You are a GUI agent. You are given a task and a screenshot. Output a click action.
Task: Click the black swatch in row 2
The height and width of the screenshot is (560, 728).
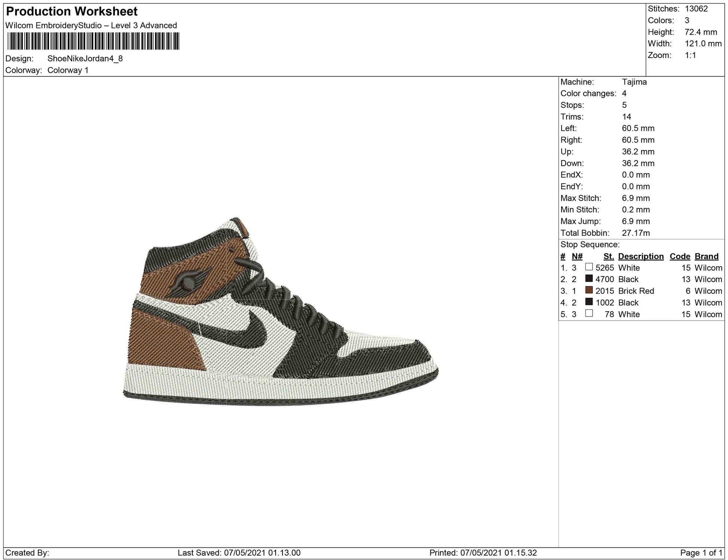[589, 279]
